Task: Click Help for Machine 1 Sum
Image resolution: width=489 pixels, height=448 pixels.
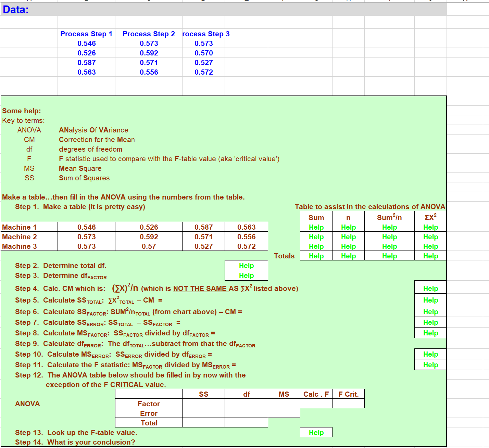Action: (x=316, y=227)
